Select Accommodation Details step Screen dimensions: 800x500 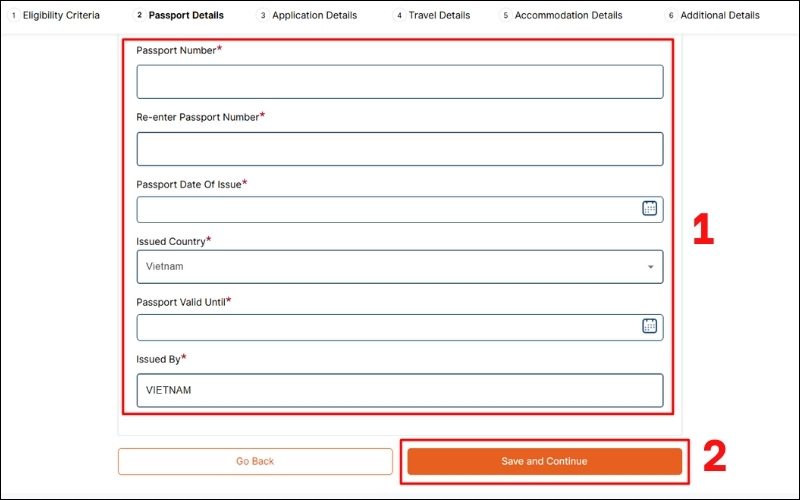[568, 15]
